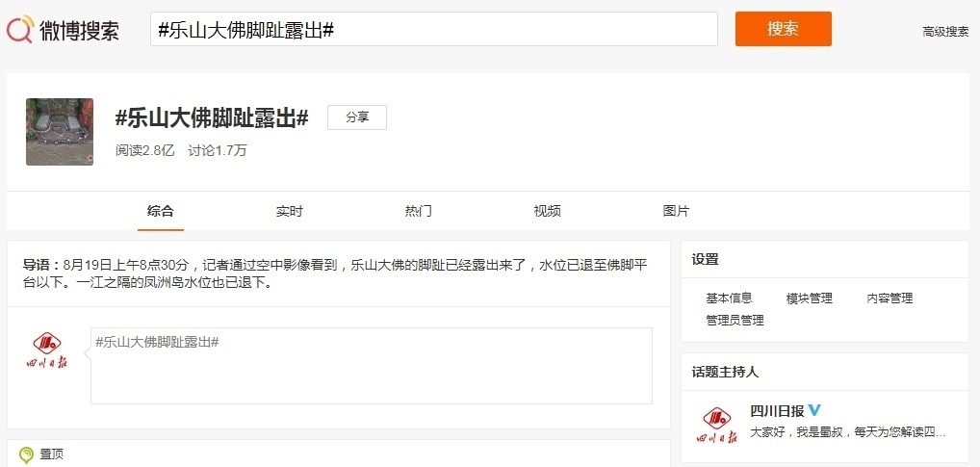Click Sichuan Daily avatar beside compose box
980x467 pixels.
click(46, 350)
